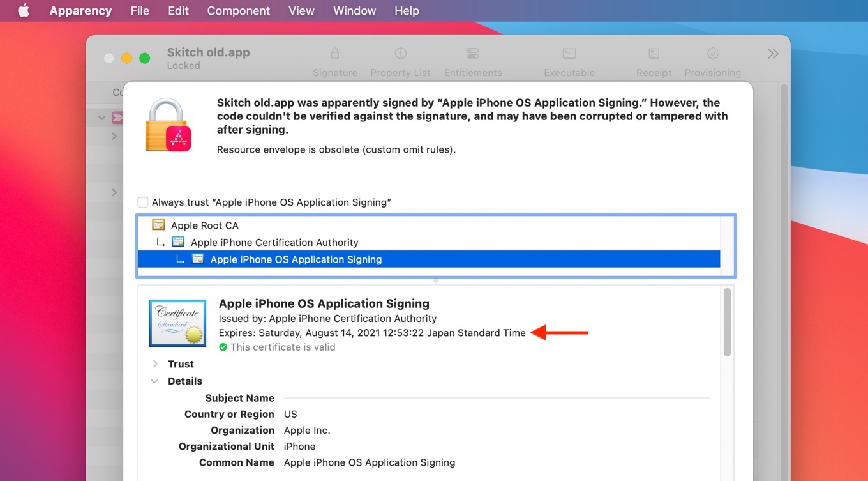Open the Help menu
Viewport: 868px width, 481px height.
pyautogui.click(x=407, y=11)
